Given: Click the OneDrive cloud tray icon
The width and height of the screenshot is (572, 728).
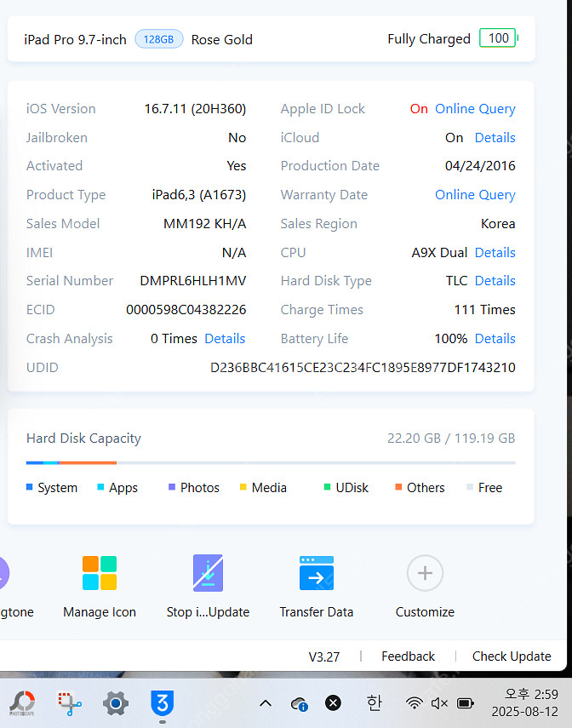Looking at the screenshot, I should pyautogui.click(x=299, y=704).
